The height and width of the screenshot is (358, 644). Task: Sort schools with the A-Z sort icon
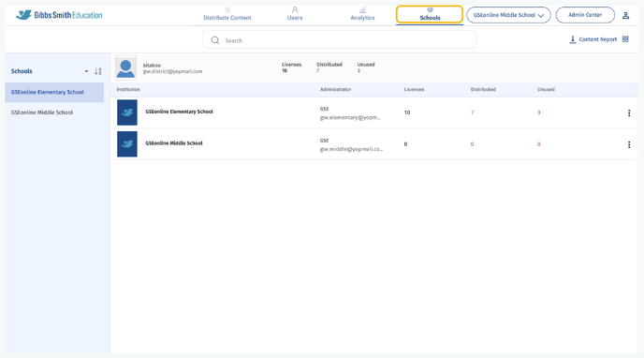point(97,71)
